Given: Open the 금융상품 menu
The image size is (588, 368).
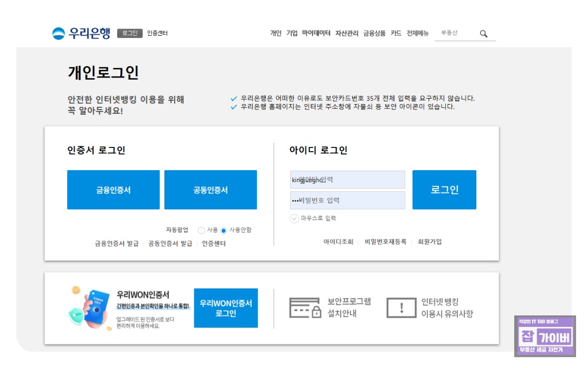Looking at the screenshot, I should point(374,34).
